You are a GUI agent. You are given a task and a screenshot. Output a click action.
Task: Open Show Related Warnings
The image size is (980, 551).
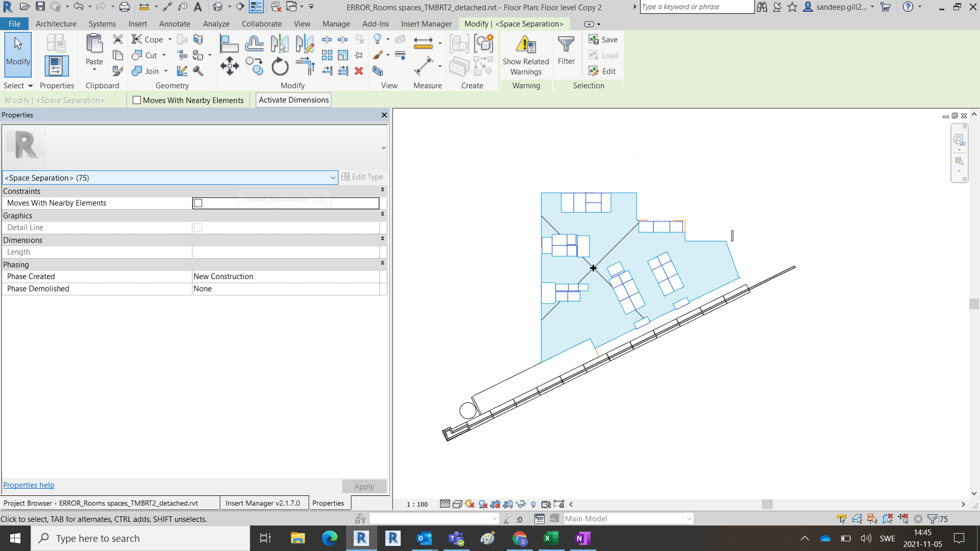526,55
